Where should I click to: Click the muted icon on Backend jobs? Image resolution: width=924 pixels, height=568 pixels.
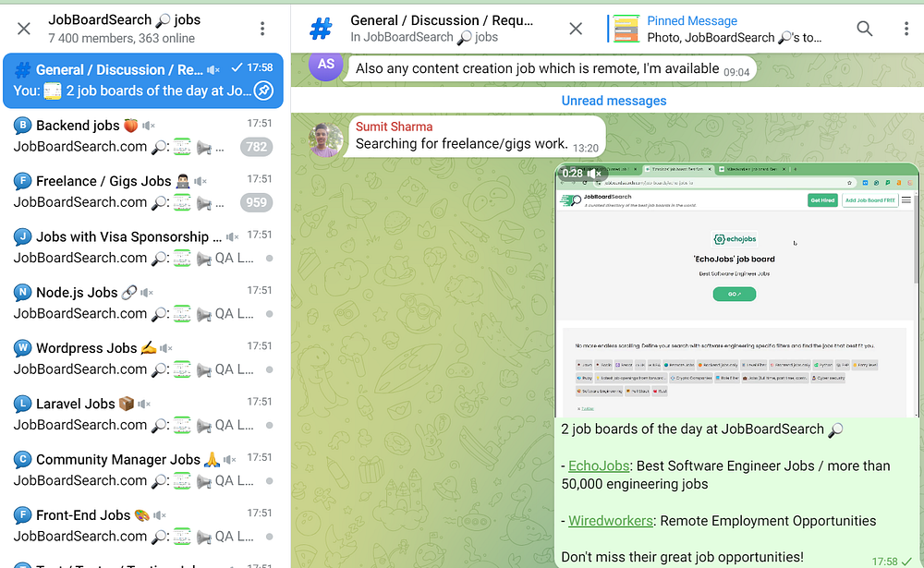coord(149,126)
